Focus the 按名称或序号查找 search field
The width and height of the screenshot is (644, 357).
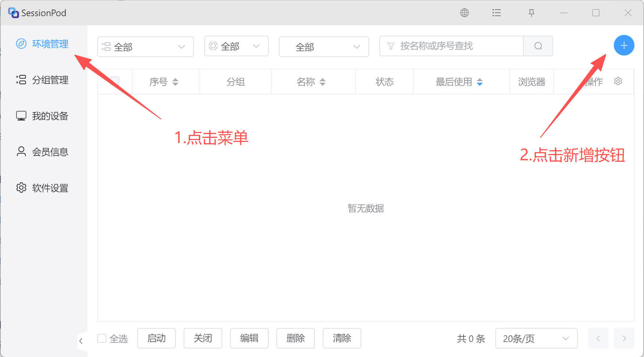click(452, 46)
